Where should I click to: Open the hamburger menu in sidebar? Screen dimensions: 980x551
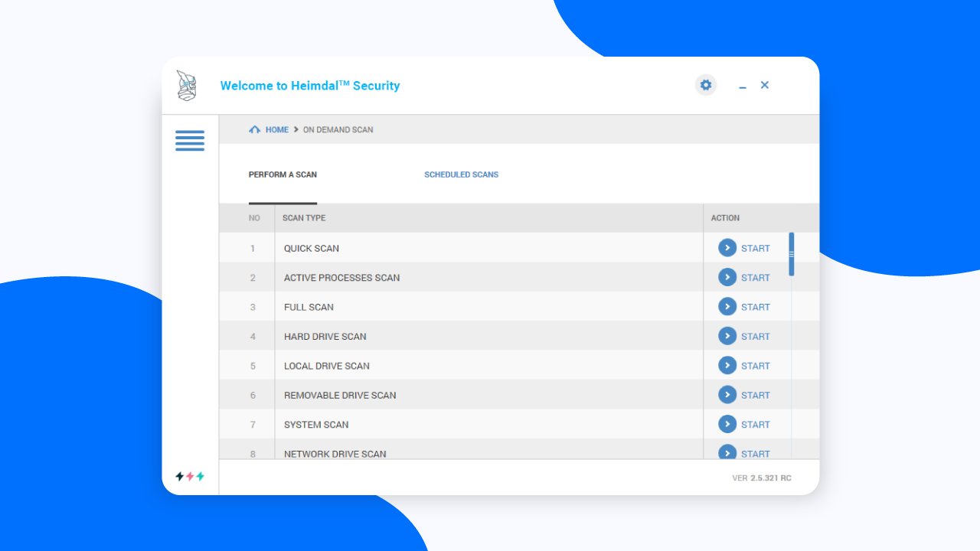[190, 140]
